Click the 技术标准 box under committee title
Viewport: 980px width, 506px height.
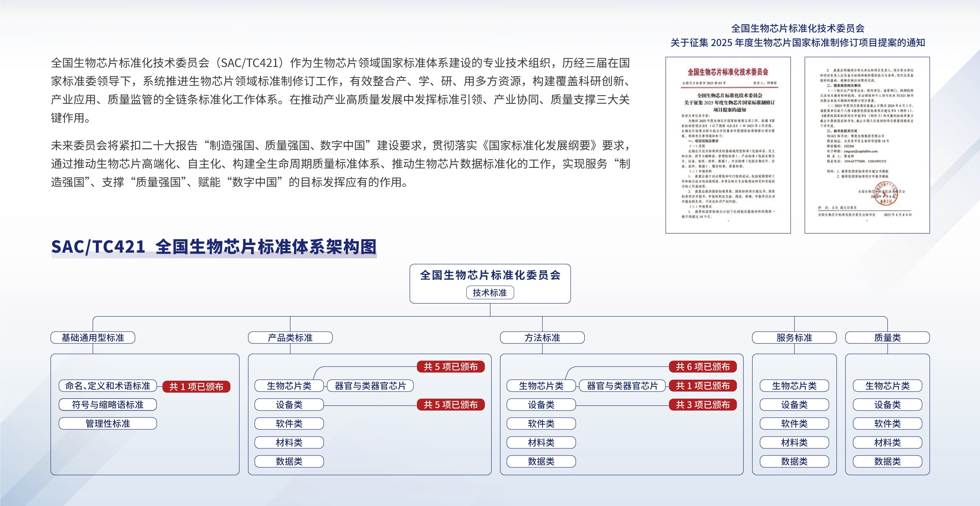489,293
